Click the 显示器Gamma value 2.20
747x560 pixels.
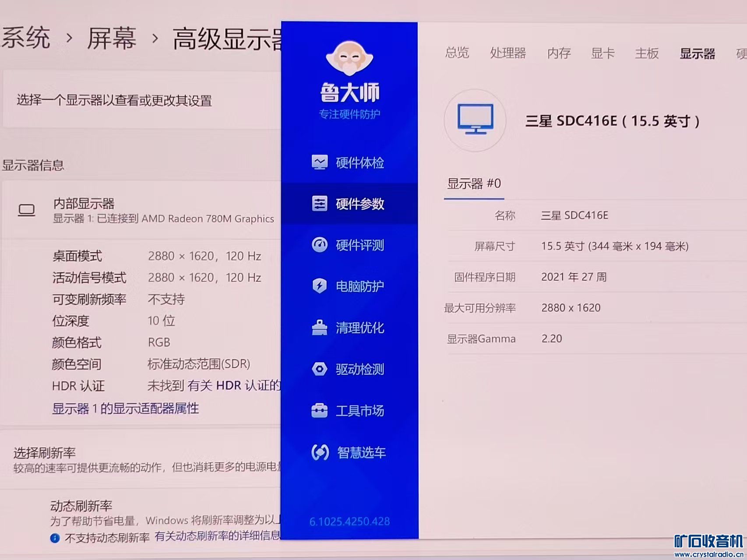click(x=552, y=338)
